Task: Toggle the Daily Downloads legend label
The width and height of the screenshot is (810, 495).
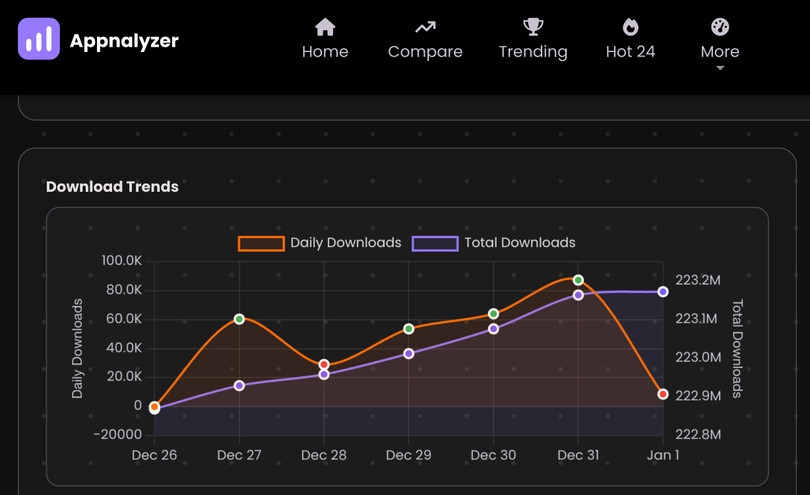Action: pos(345,243)
